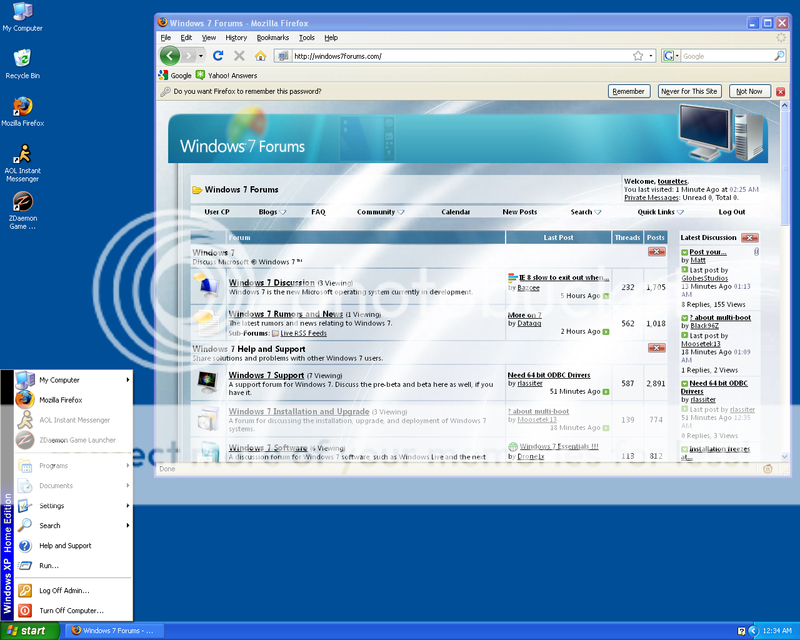
Task: Go to last post in Windows 7 Support
Action: [x=606, y=392]
